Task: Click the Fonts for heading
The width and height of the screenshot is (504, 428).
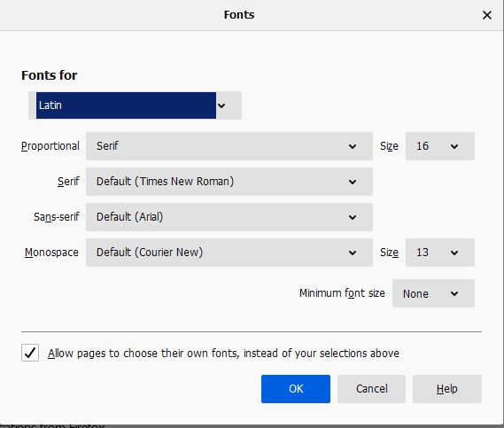Action: [x=50, y=75]
